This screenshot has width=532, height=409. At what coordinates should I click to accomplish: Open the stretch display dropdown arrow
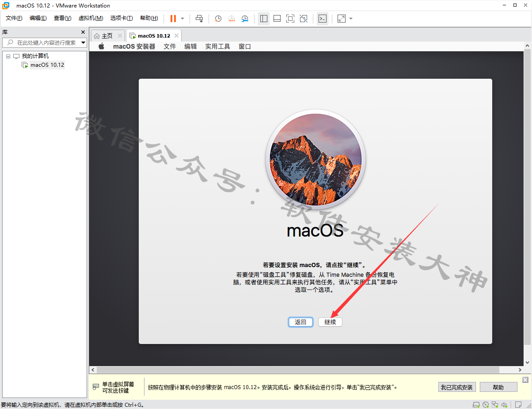pyautogui.click(x=351, y=19)
